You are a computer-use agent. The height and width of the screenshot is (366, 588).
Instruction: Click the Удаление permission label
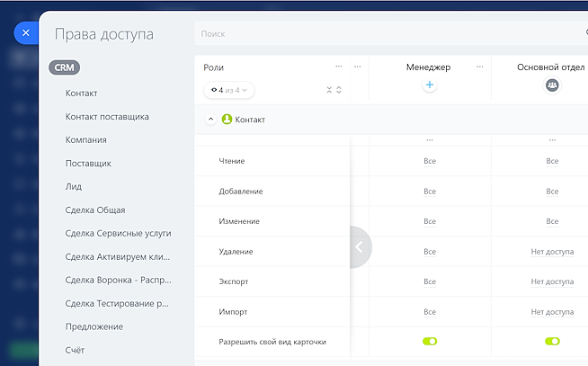[x=236, y=252]
